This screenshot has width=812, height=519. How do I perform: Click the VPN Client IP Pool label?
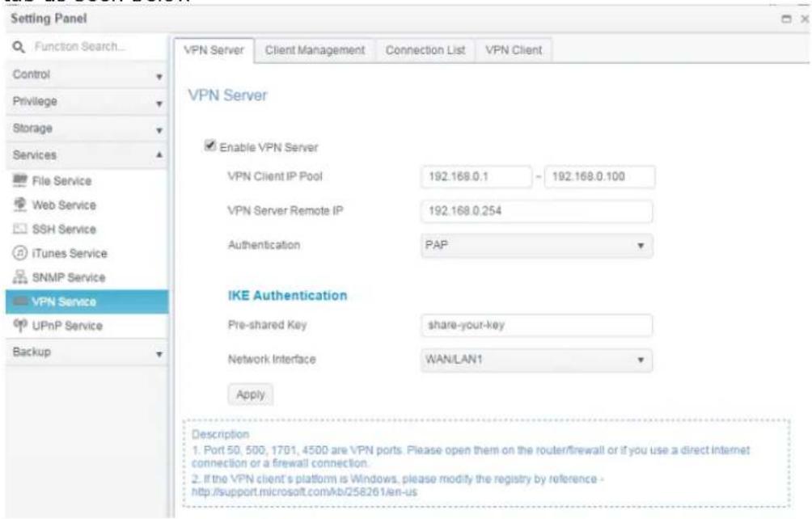point(275,176)
